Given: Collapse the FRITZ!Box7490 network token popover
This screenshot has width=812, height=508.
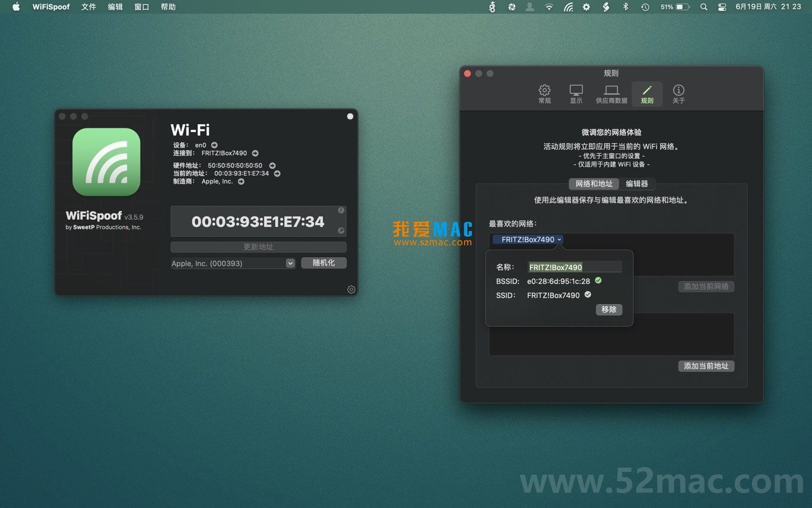Looking at the screenshot, I should [559, 239].
